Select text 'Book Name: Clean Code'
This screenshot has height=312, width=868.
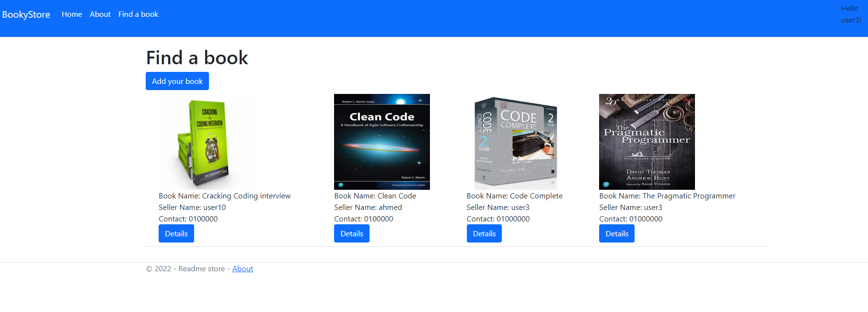click(375, 196)
